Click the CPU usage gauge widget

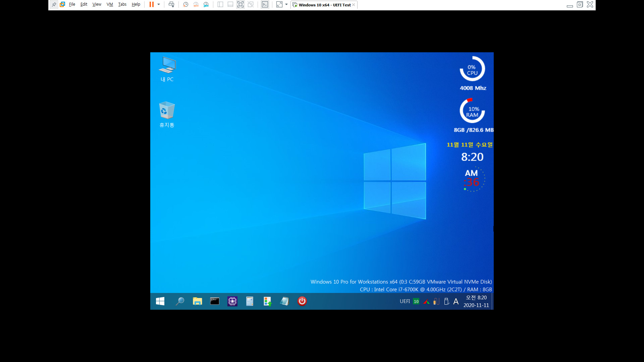click(x=472, y=69)
